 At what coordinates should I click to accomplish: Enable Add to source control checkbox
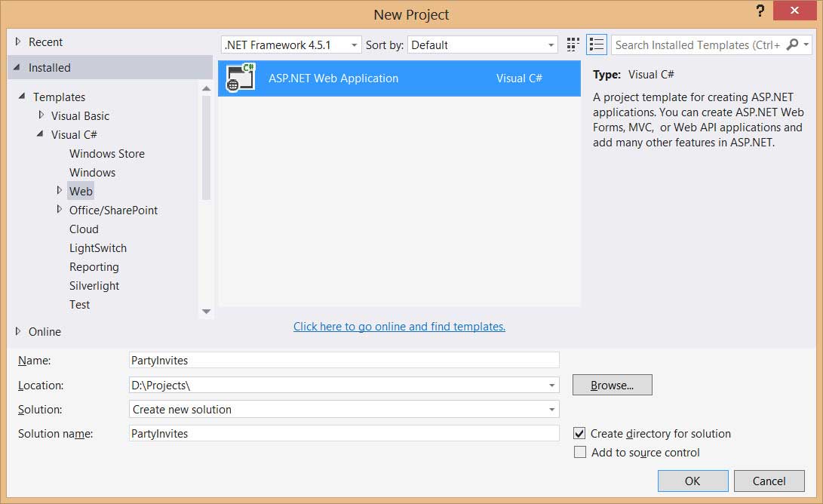pos(580,452)
